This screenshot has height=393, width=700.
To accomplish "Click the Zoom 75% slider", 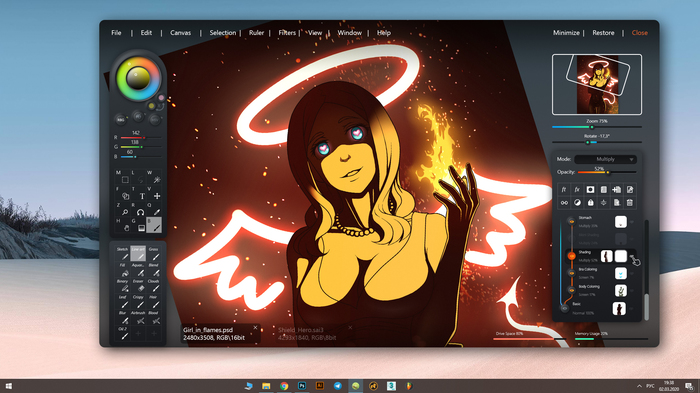I will point(596,127).
